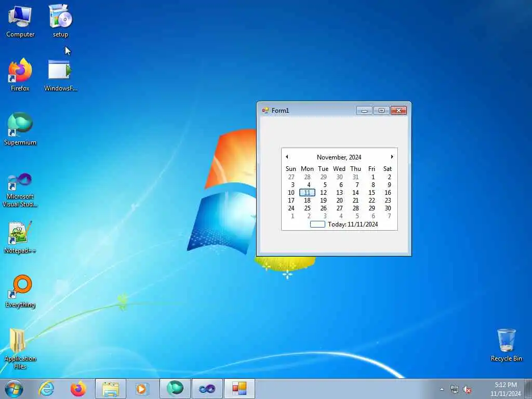Image resolution: width=532 pixels, height=399 pixels.
Task: Minimize the Form1 window
Action: [364, 111]
